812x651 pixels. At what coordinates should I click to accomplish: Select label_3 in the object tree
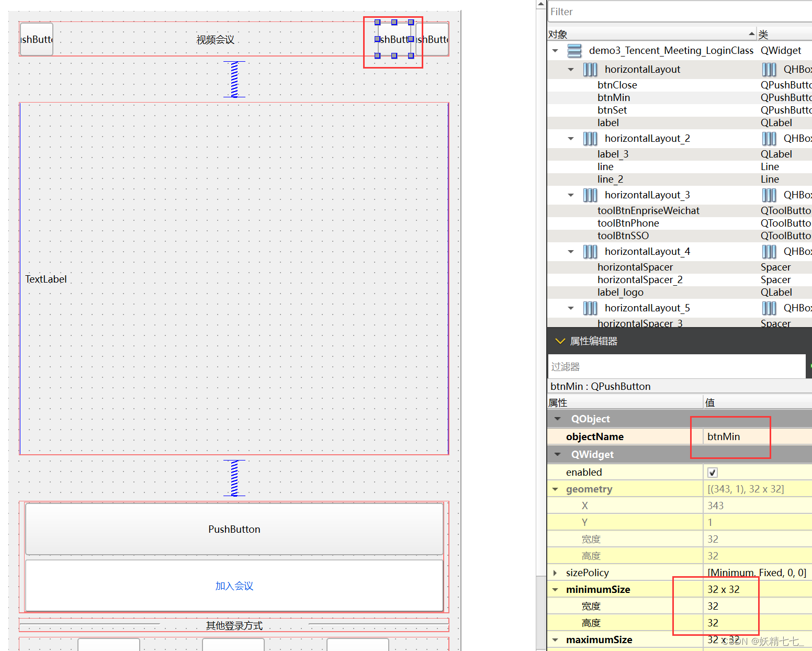pyautogui.click(x=613, y=154)
